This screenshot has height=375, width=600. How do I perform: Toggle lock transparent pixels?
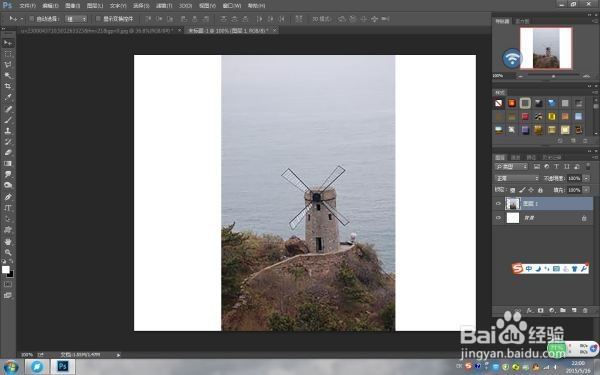point(513,190)
